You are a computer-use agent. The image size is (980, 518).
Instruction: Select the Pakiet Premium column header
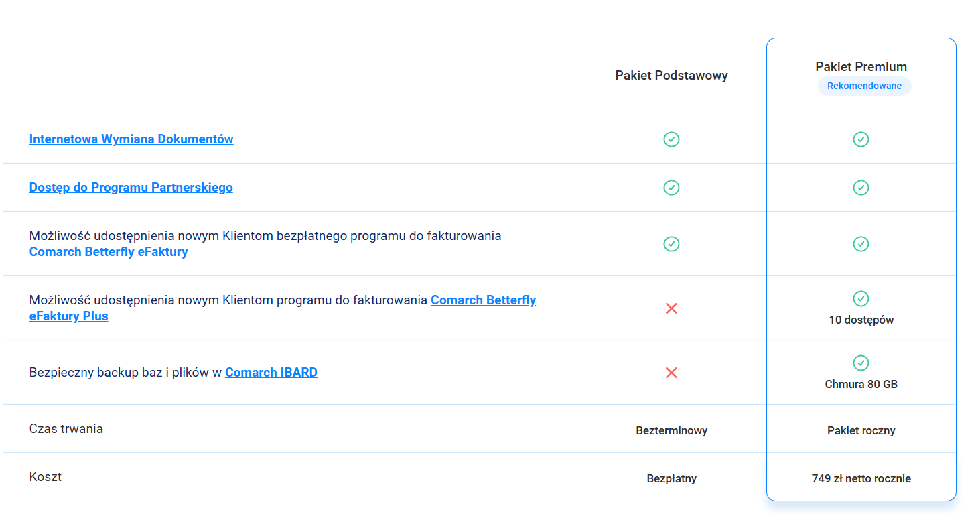click(x=861, y=67)
